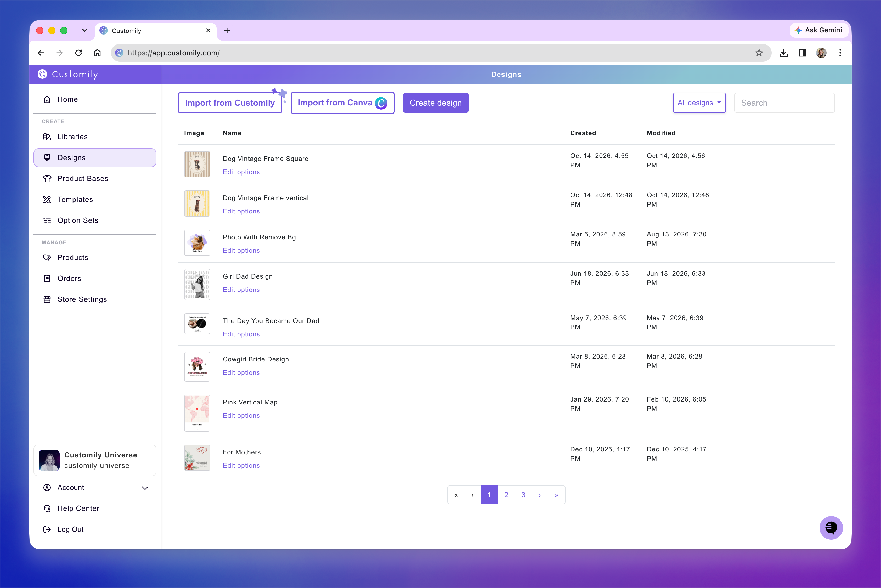Click the designs Search field
The width and height of the screenshot is (881, 588).
click(784, 103)
